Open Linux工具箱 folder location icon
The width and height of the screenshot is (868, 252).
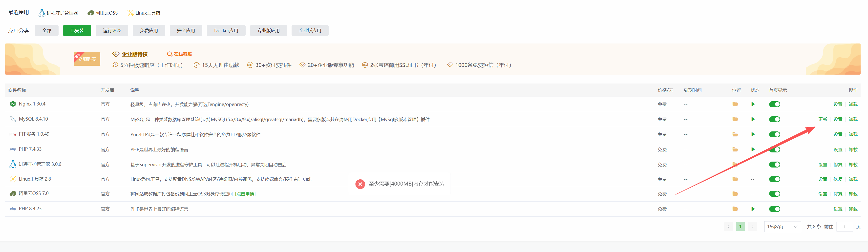735,179
